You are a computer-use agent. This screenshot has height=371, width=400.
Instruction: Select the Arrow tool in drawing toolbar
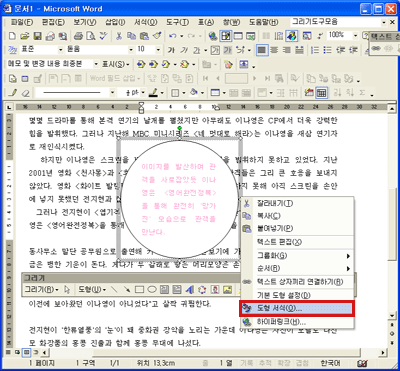[x=127, y=289]
